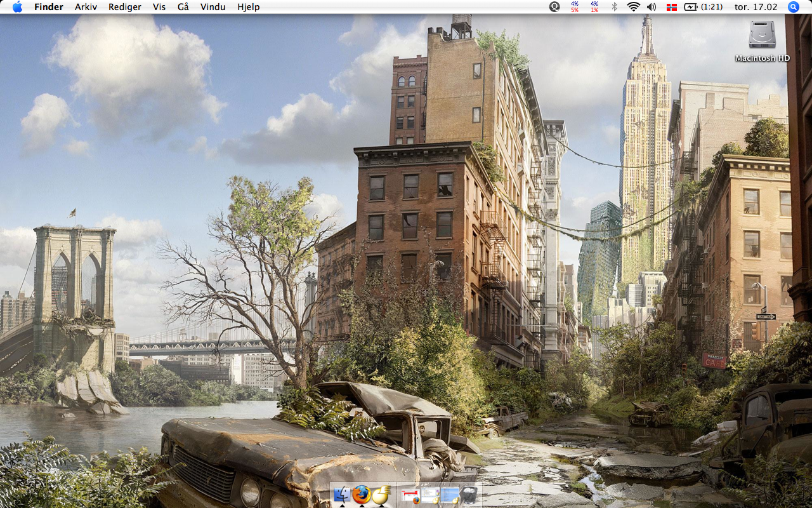Image resolution: width=812 pixels, height=508 pixels.
Task: Open the Rediger menu
Action: [x=125, y=7]
